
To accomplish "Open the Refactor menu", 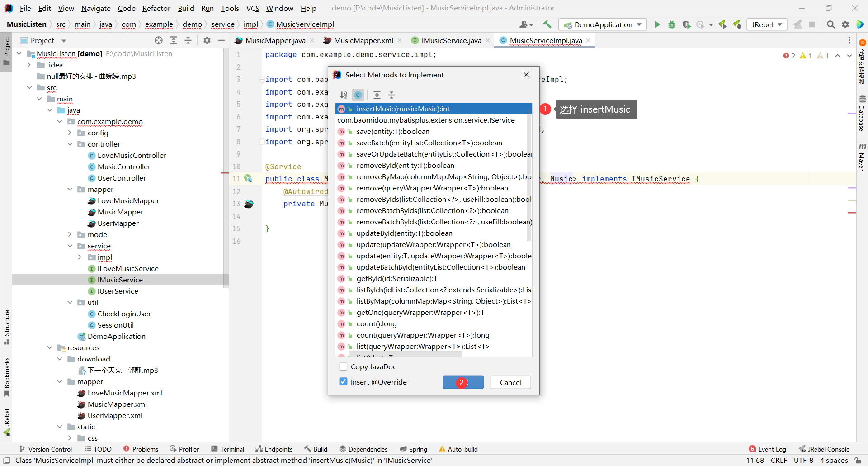I will point(156,8).
